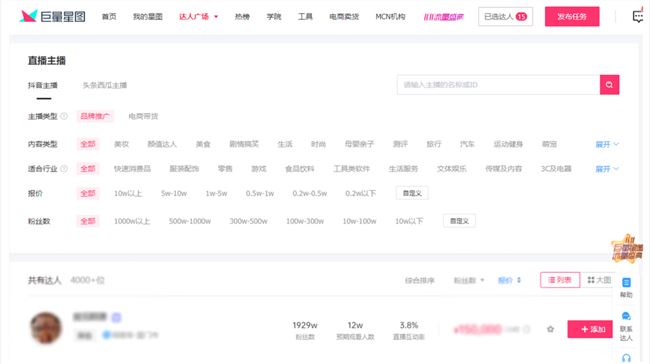Focus the streamer name or ID search field
This screenshot has height=364, width=650.
(498, 85)
